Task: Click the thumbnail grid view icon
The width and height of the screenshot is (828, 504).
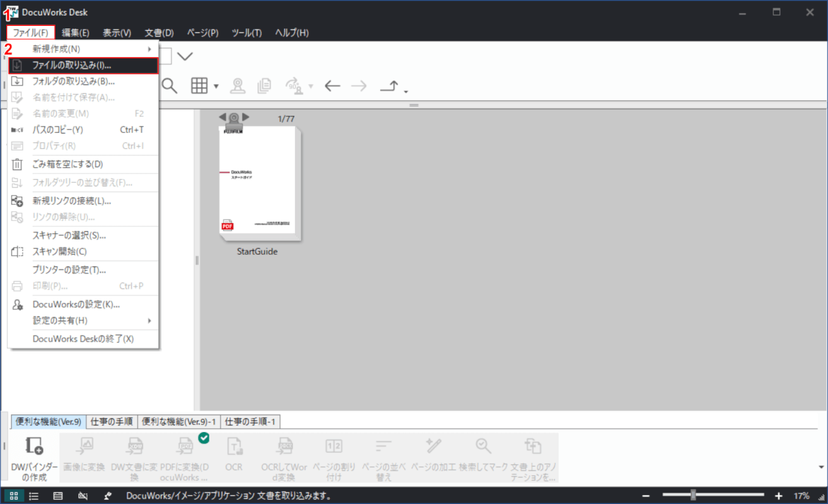Action: pyautogui.click(x=199, y=86)
